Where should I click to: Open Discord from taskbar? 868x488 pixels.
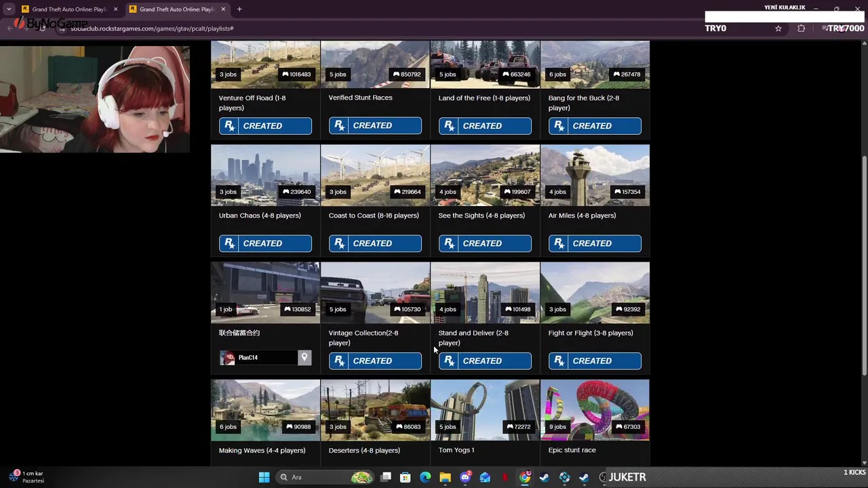click(465, 477)
